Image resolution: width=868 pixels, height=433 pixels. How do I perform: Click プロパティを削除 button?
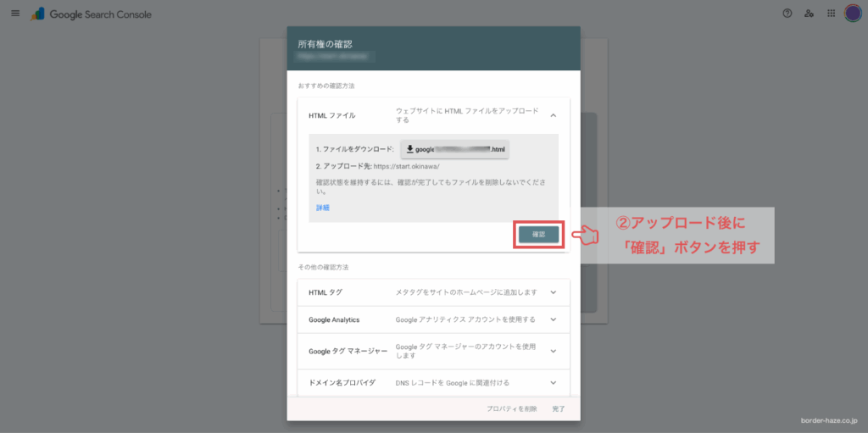tap(511, 408)
